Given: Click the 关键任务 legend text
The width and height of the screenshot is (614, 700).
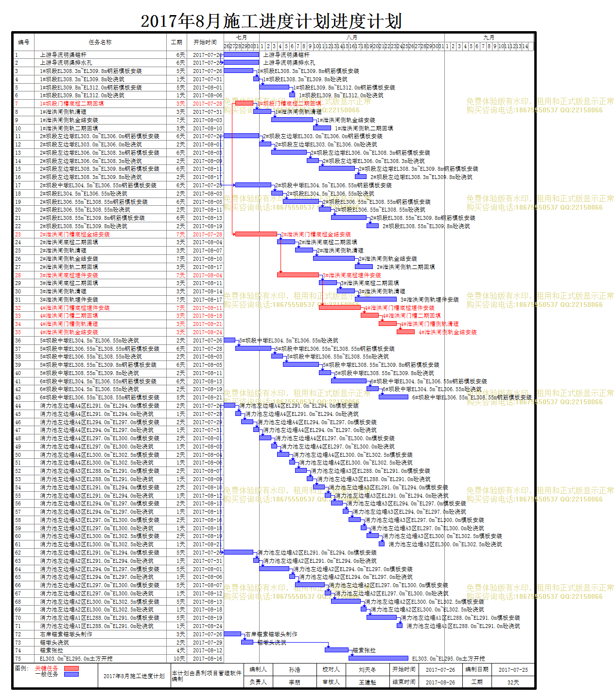Looking at the screenshot, I should (47, 668).
